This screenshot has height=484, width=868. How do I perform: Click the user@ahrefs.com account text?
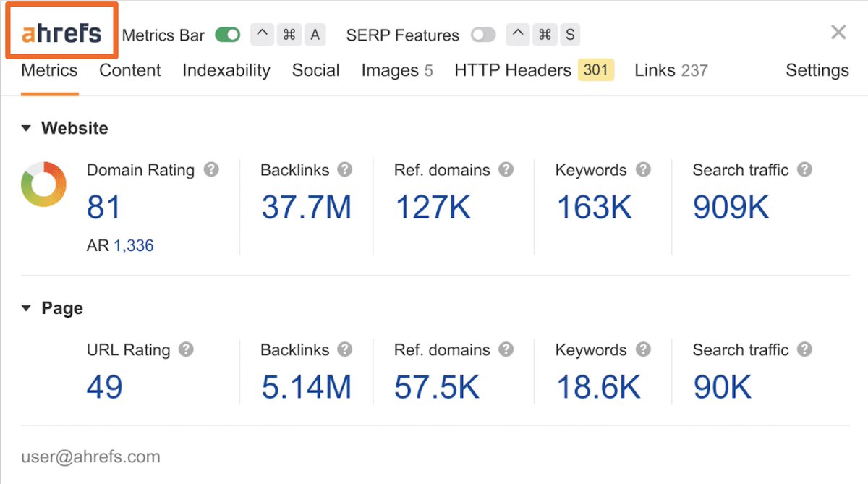pyautogui.click(x=90, y=457)
